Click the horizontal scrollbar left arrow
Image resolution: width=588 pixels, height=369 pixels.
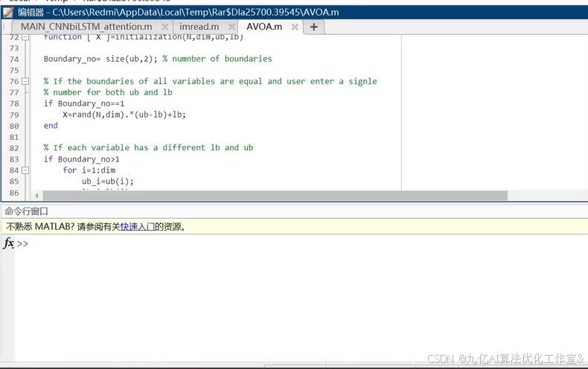pos(36,196)
